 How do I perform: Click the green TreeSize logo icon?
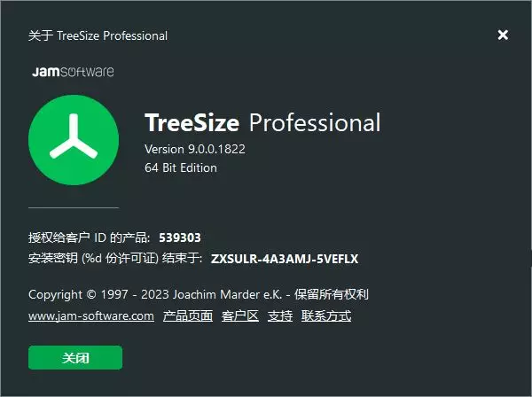click(x=74, y=140)
